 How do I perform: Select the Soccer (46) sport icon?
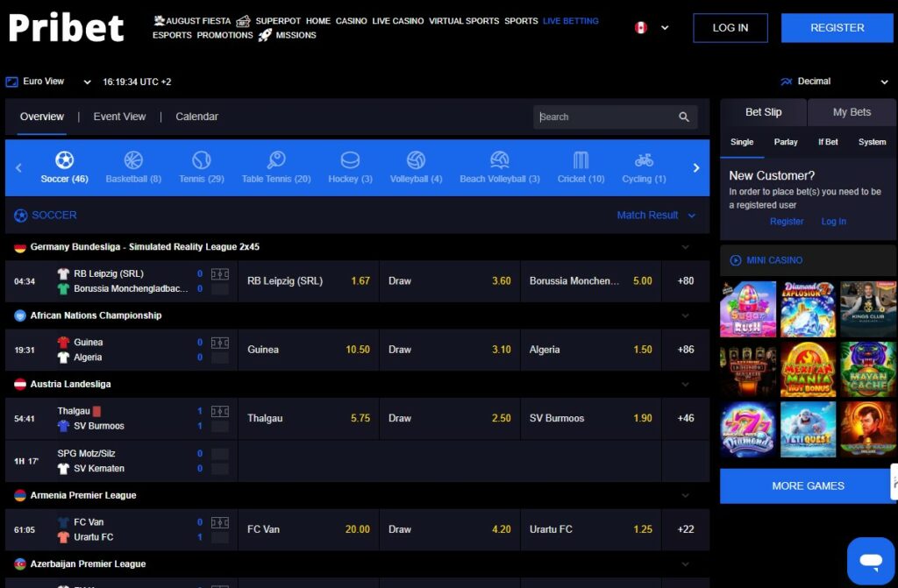pyautogui.click(x=64, y=159)
